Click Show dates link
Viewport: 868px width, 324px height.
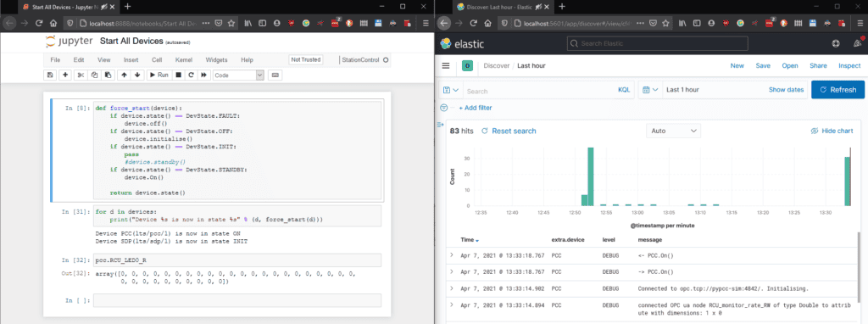(786, 90)
